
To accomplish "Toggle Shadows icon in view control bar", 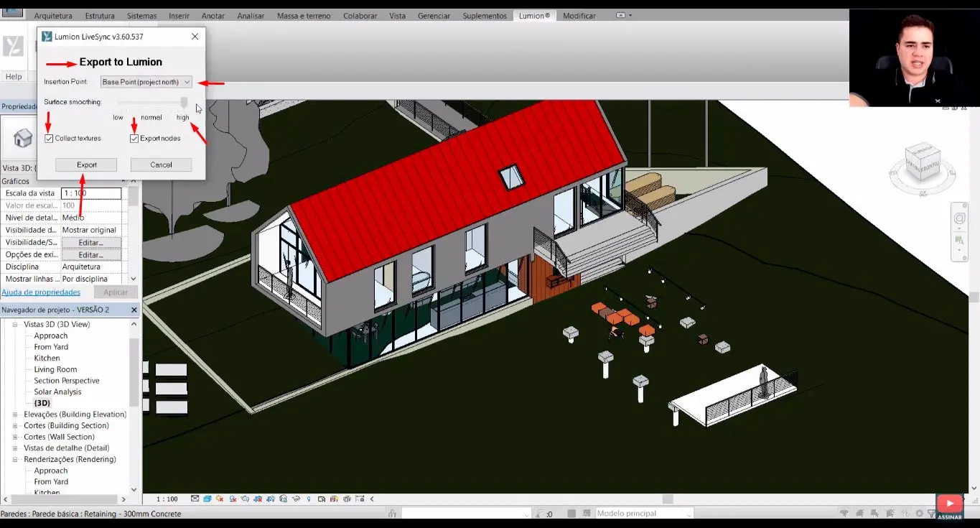I will 233,499.
